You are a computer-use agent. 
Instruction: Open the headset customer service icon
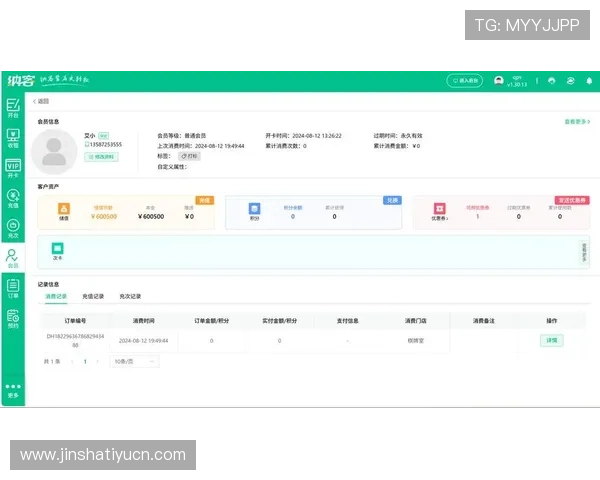click(x=551, y=81)
